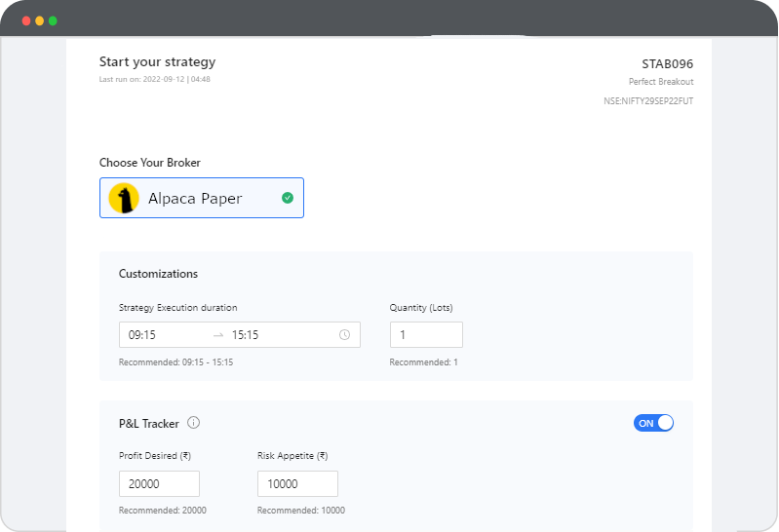Click the Risk Appetite input showing 10000
This screenshot has height=532, width=779.
pyautogui.click(x=297, y=484)
